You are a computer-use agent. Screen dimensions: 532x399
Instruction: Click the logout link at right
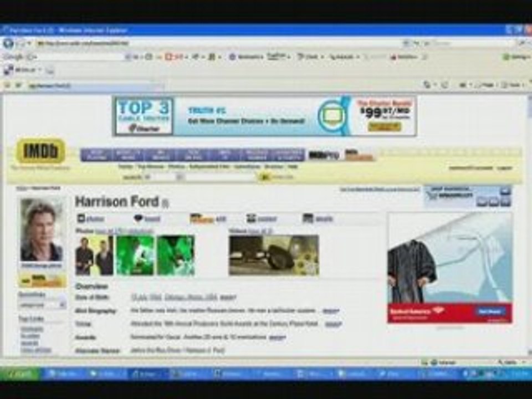(x=504, y=168)
